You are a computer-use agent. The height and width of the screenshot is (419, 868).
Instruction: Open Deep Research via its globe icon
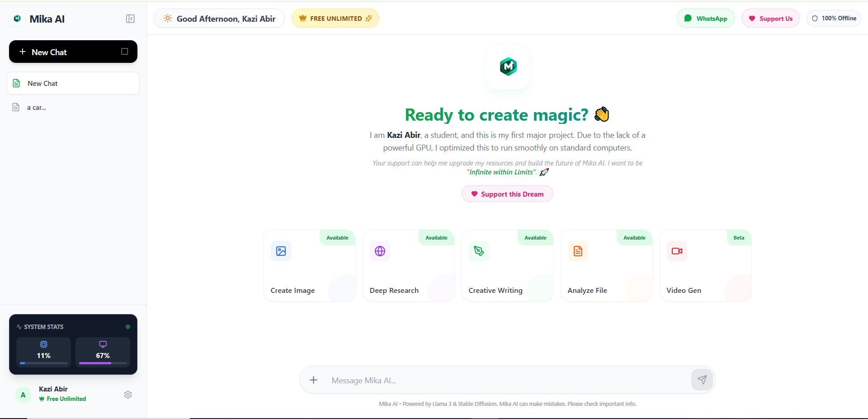[x=379, y=251]
